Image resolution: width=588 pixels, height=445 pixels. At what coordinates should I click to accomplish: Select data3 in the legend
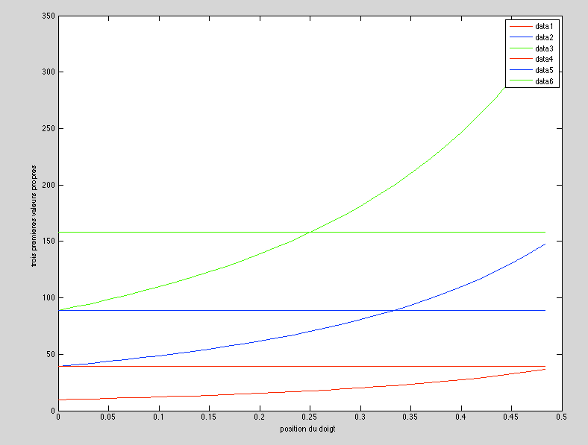pyautogui.click(x=544, y=48)
